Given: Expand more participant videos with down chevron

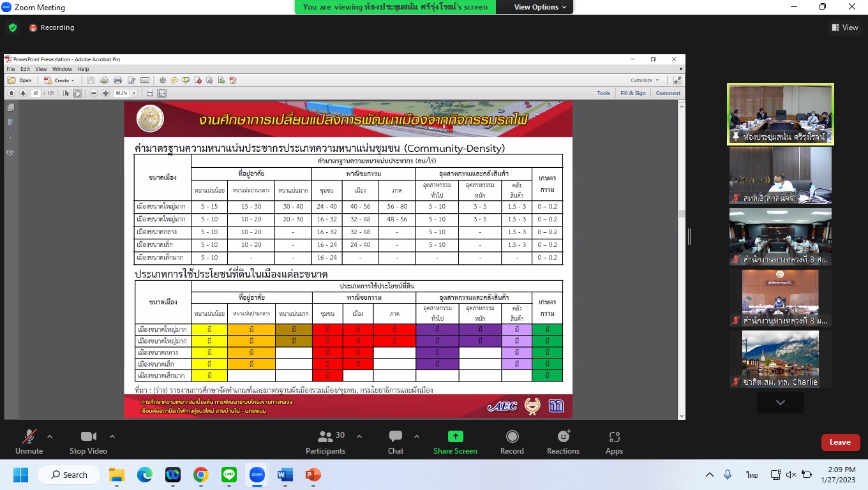Looking at the screenshot, I should click(x=780, y=403).
